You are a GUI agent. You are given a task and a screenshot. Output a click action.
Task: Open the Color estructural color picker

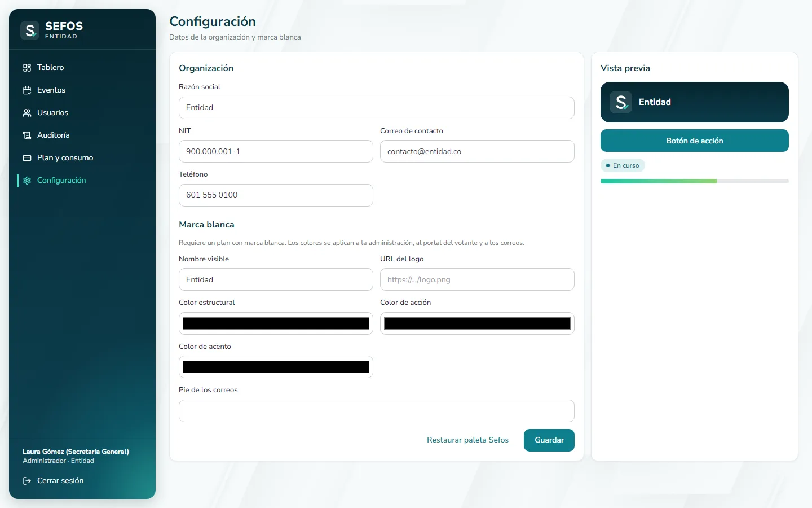276,323
